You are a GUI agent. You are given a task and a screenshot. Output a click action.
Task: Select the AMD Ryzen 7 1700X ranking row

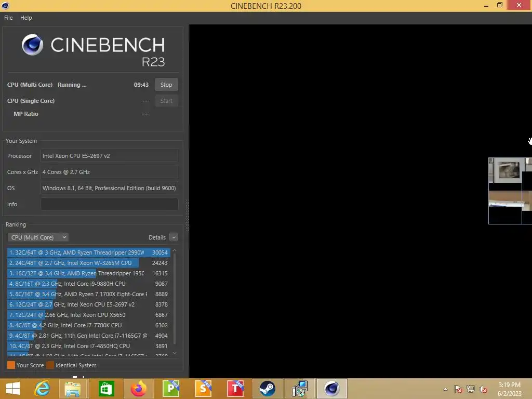click(x=88, y=294)
